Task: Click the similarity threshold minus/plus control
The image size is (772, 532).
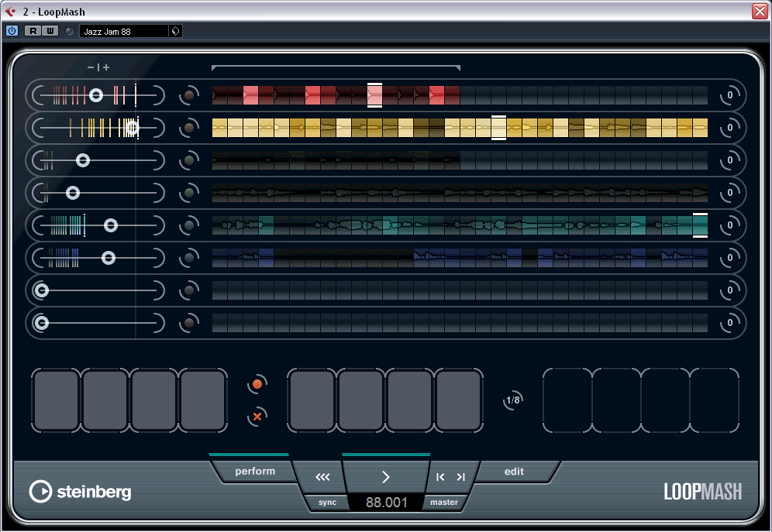Action: pos(98,67)
